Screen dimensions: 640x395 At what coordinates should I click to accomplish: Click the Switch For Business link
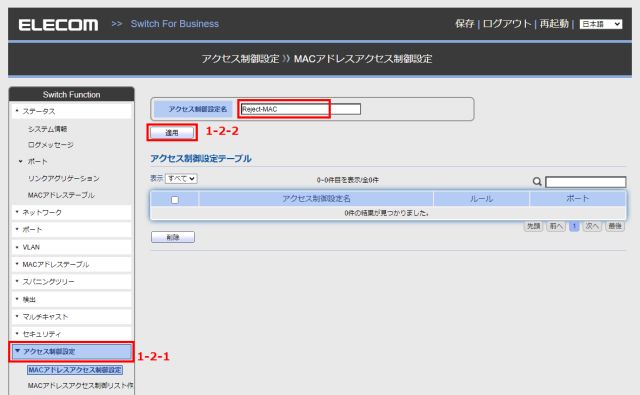(175, 24)
